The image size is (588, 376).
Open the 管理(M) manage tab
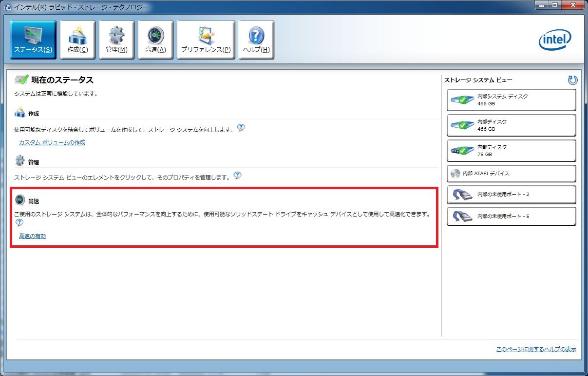click(x=116, y=40)
